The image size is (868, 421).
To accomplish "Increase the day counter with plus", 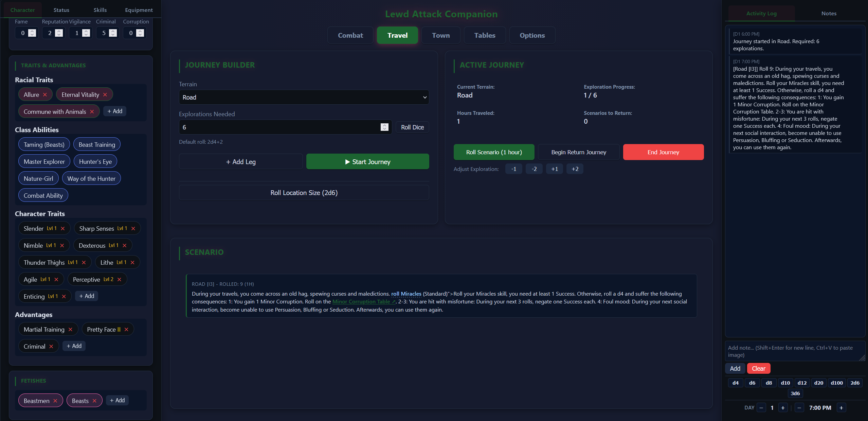I will tap(783, 408).
